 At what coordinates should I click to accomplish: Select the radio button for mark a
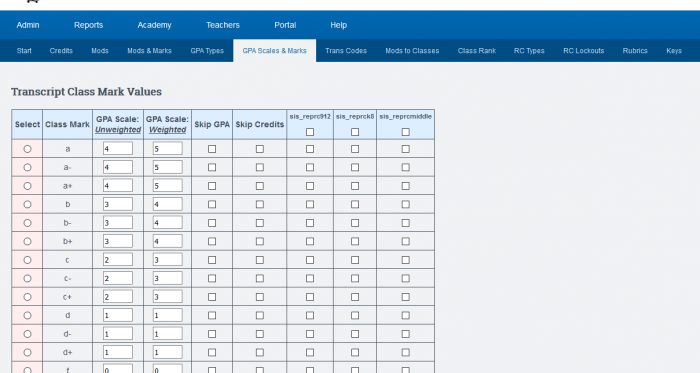point(27,149)
